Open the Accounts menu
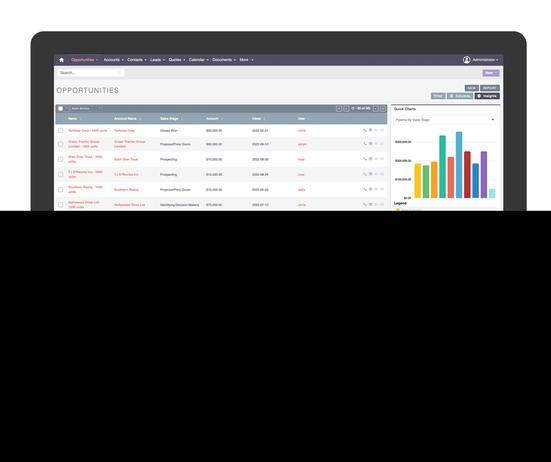Image resolution: width=551 pixels, height=462 pixels. pyautogui.click(x=113, y=60)
